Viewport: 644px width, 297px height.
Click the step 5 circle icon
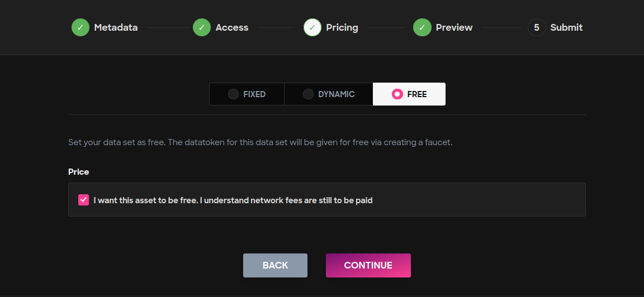click(537, 27)
